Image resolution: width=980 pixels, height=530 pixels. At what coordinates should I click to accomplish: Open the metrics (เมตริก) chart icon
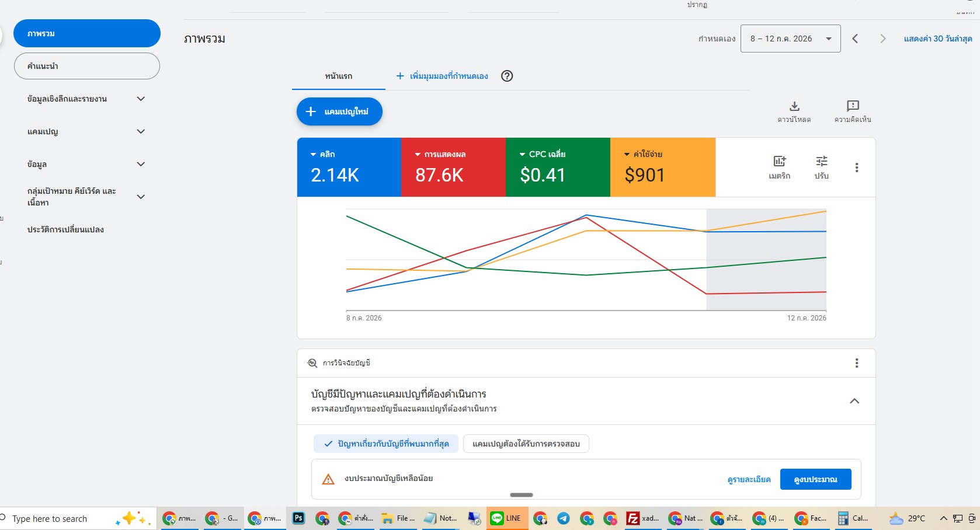click(x=780, y=161)
